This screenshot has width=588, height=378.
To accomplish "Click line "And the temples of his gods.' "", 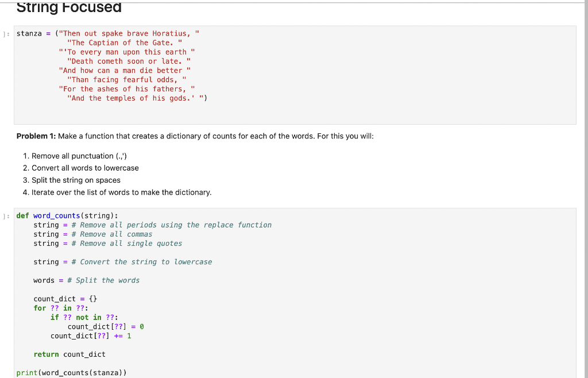I will click(x=135, y=98).
